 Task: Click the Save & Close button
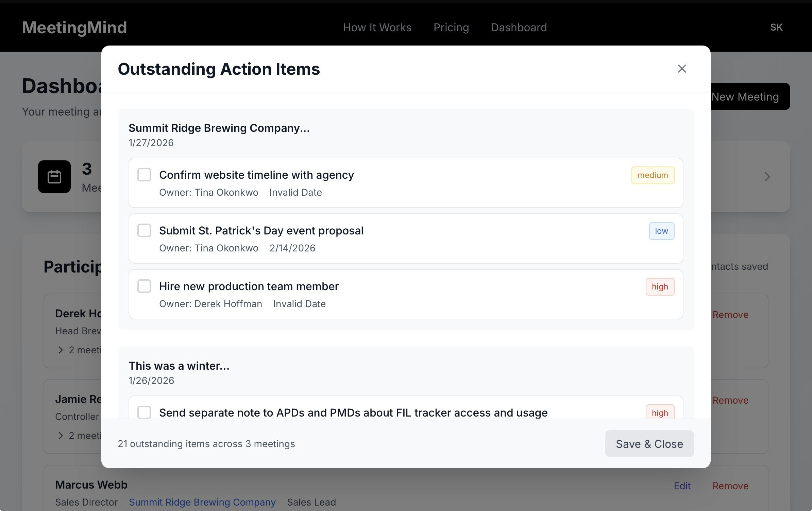(649, 444)
